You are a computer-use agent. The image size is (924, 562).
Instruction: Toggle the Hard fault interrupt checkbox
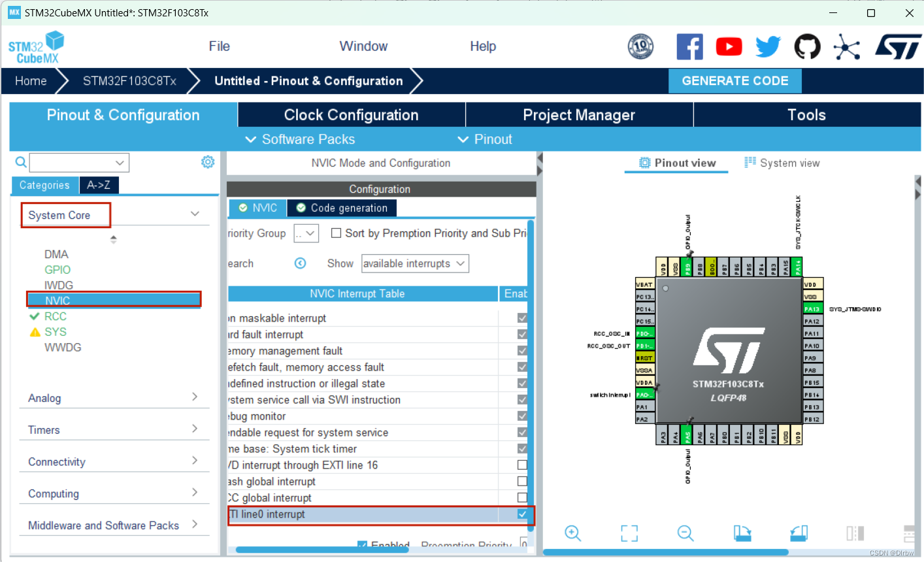(522, 335)
